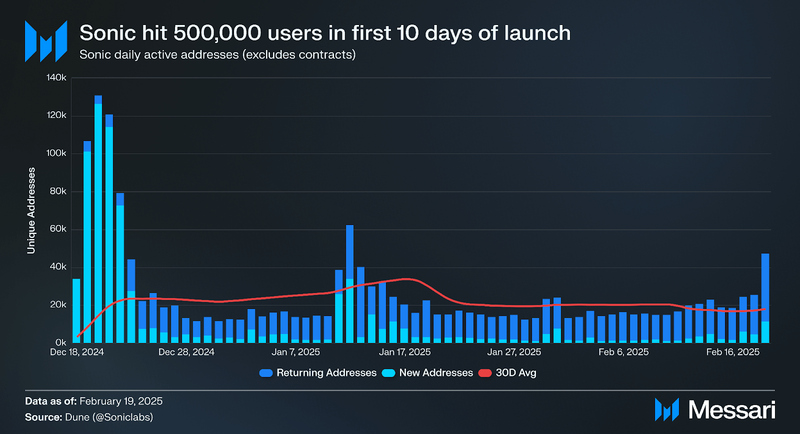Click the 40k y-axis label
Screen dimensions: 800x434
point(58,267)
